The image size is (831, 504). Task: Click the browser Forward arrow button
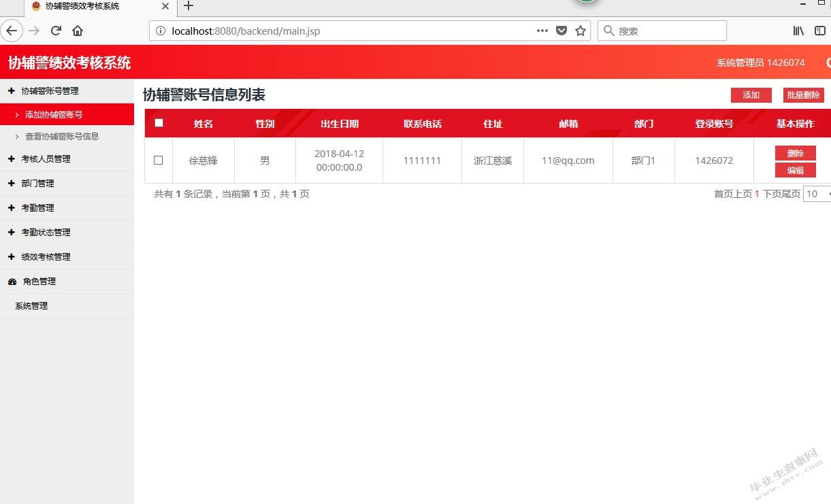click(34, 31)
